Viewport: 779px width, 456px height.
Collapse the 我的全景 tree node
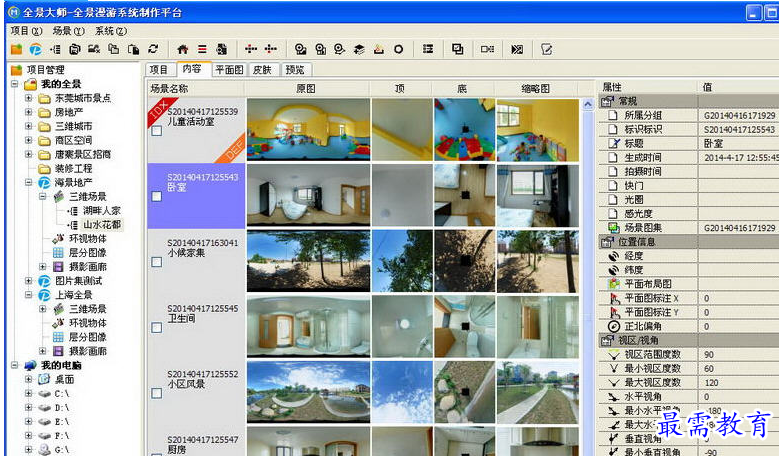pos(15,84)
